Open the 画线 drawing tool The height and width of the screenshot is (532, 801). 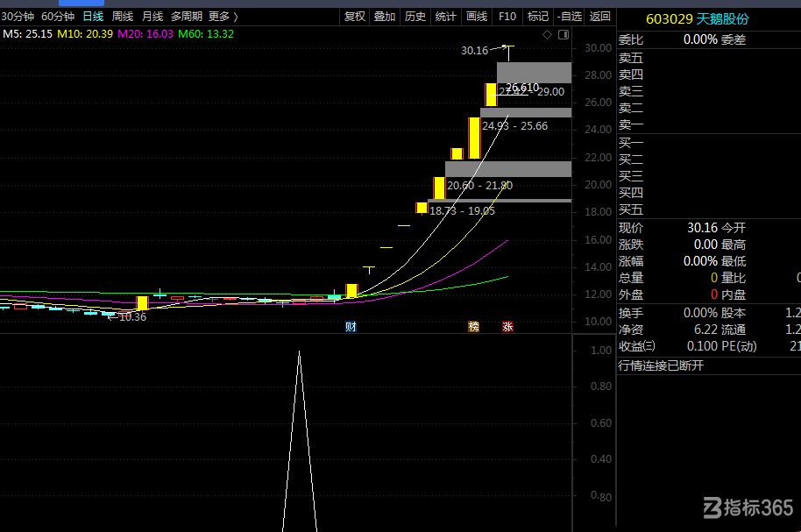pos(477,17)
